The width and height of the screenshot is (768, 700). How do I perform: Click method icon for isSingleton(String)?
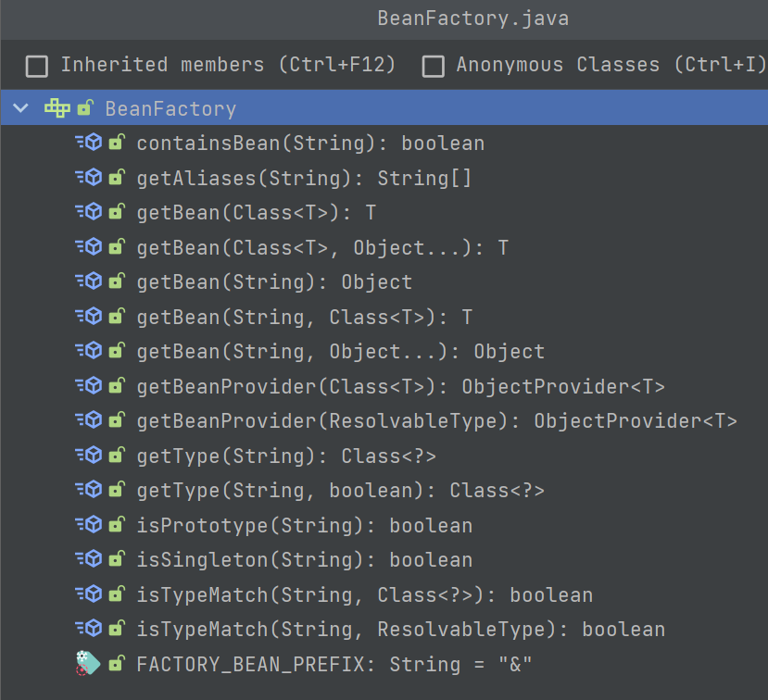click(x=89, y=559)
